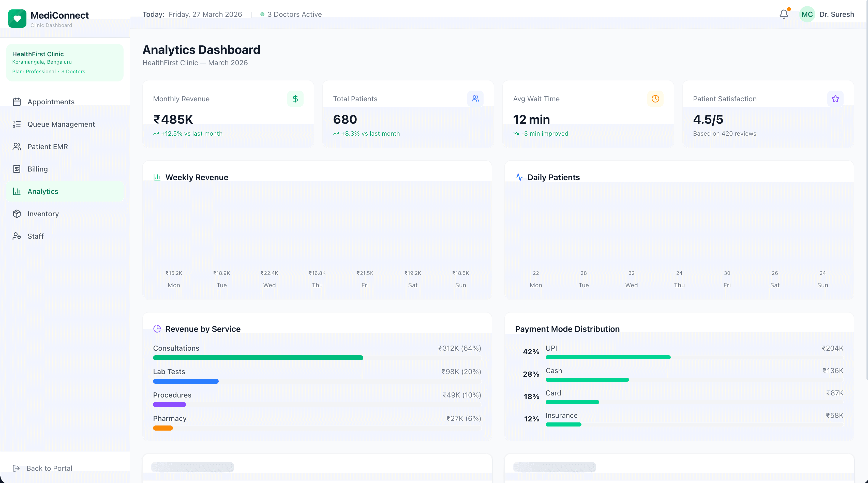Click the bar chart icon beside Weekly Revenue

click(x=157, y=177)
